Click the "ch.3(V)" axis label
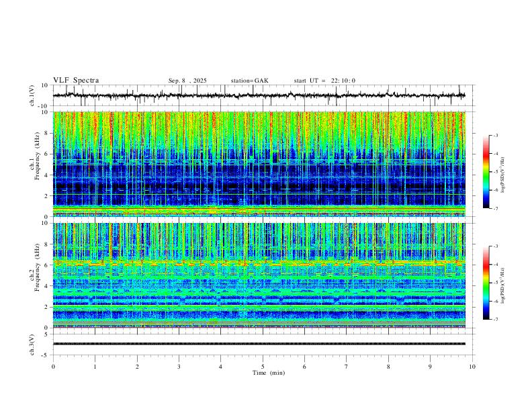The height and width of the screenshot is (411, 532). (x=32, y=345)
